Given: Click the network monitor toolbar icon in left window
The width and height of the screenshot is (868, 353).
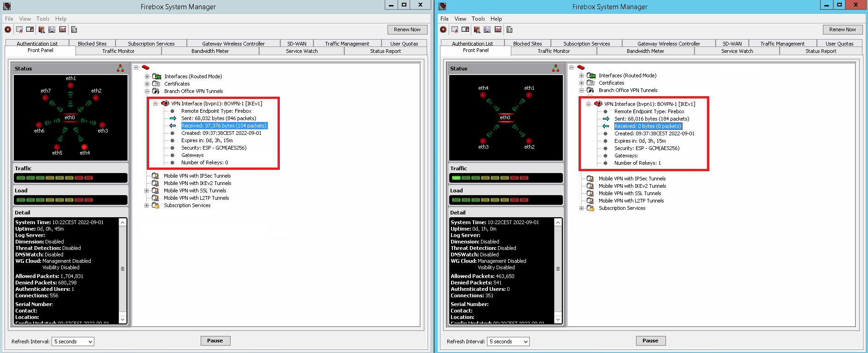Looking at the screenshot, I should point(52,29).
